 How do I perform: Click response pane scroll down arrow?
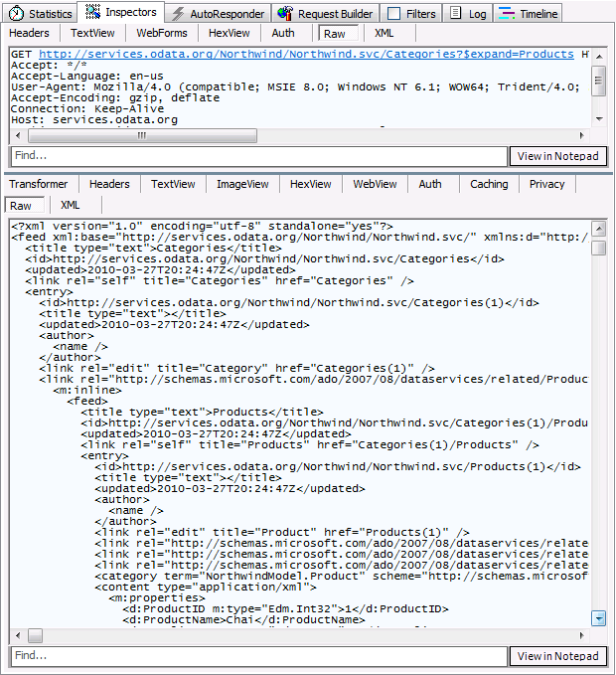[599, 618]
